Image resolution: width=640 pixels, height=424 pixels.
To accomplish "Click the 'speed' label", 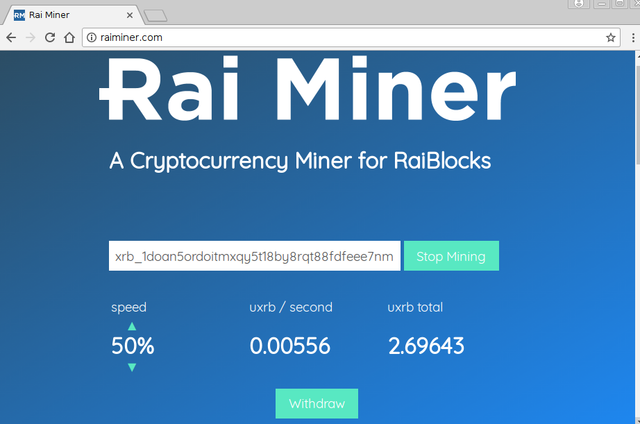I will coord(129,307).
